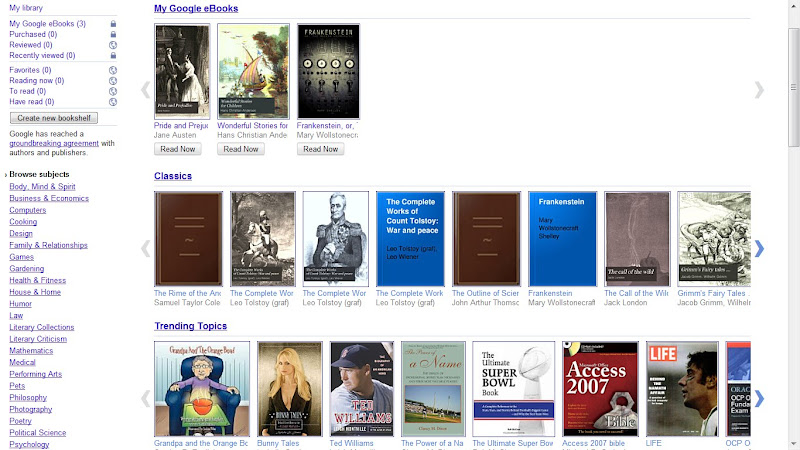Go back in Trending Topics carousel

click(146, 398)
